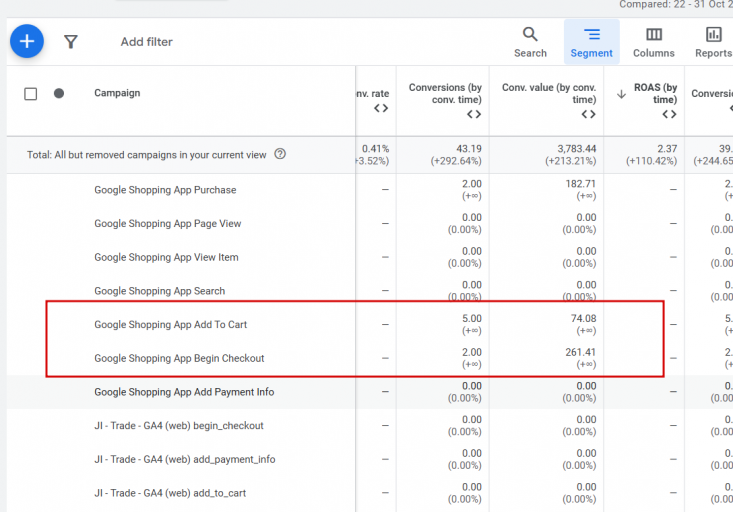Open the Search tool
The image size is (733, 512).
(x=530, y=41)
